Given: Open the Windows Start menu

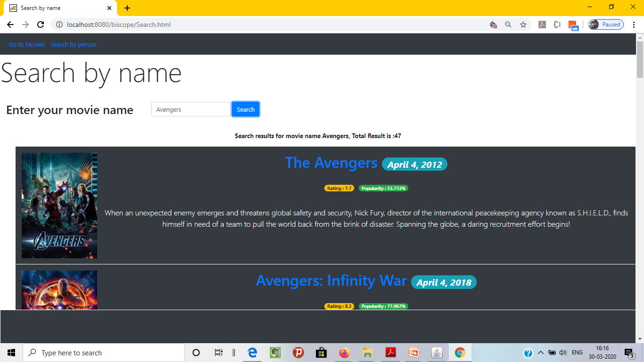Looking at the screenshot, I should pyautogui.click(x=11, y=353).
